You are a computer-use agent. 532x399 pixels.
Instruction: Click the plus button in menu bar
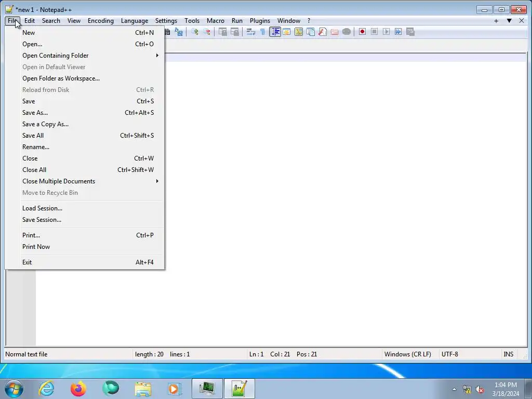(496, 21)
